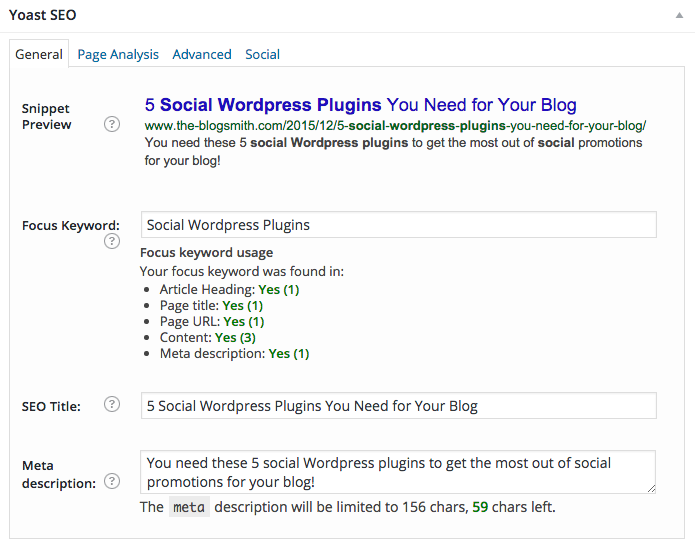Click the 'Article Heading: Yes (1)' item
This screenshot has width=695, height=547.
229,289
